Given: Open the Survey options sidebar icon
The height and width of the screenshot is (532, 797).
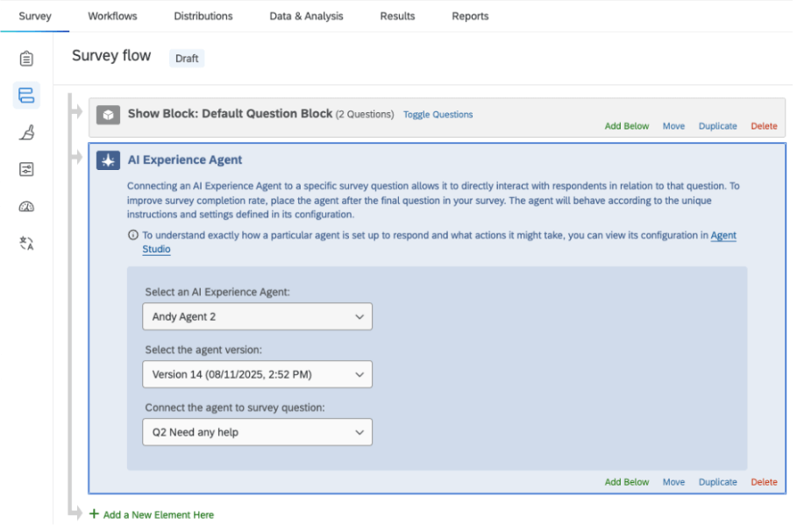Looking at the screenshot, I should (x=26, y=169).
